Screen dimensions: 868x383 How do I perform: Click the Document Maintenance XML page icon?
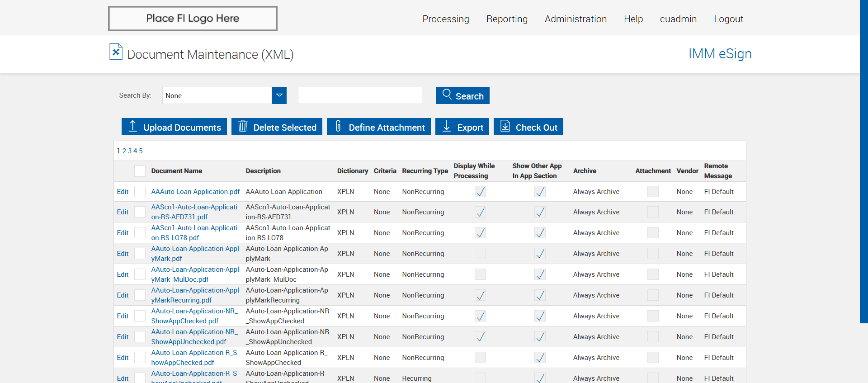click(x=116, y=52)
